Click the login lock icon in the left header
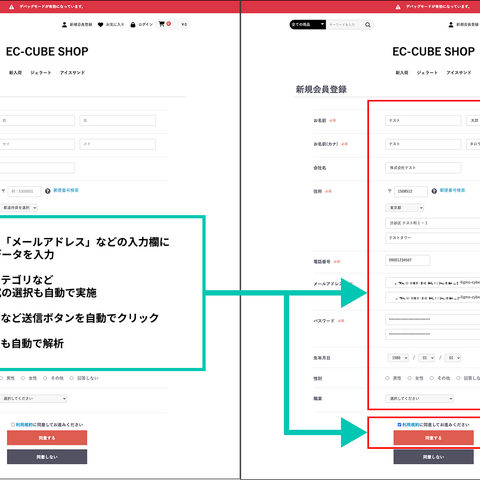This screenshot has width=480, height=480. pyautogui.click(x=133, y=25)
